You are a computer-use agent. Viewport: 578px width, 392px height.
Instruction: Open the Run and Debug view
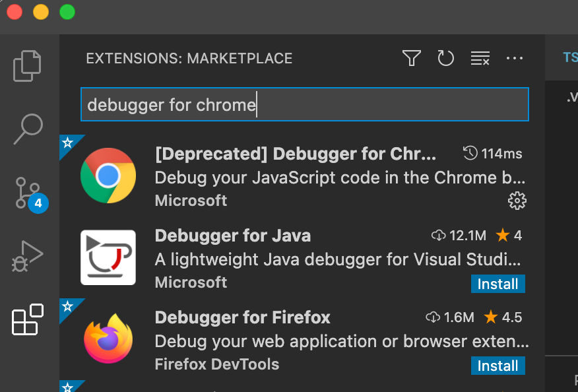click(28, 256)
